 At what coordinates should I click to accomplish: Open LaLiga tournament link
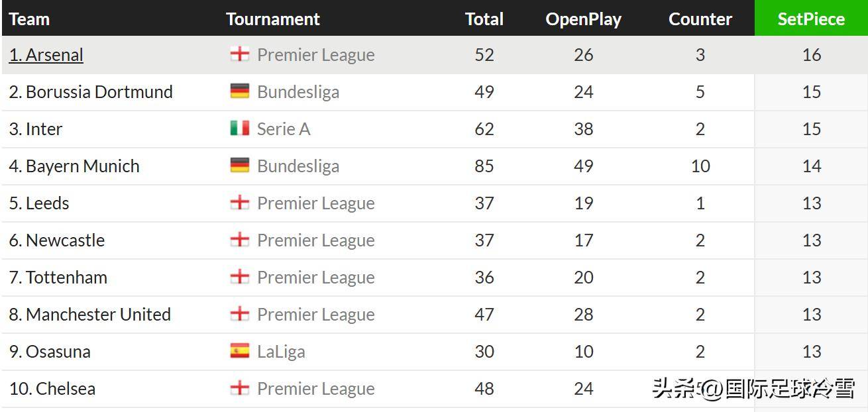click(x=281, y=351)
